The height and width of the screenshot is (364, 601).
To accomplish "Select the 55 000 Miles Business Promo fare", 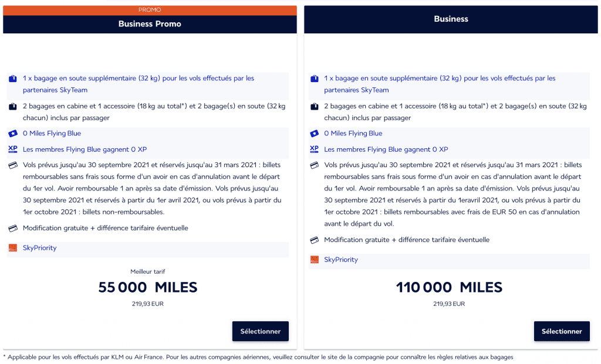I will click(260, 331).
